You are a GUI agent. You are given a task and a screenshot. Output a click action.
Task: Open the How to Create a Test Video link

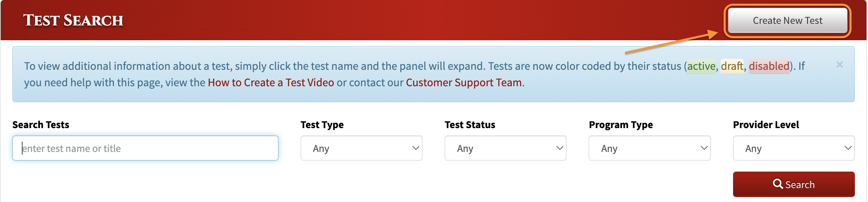(x=271, y=83)
